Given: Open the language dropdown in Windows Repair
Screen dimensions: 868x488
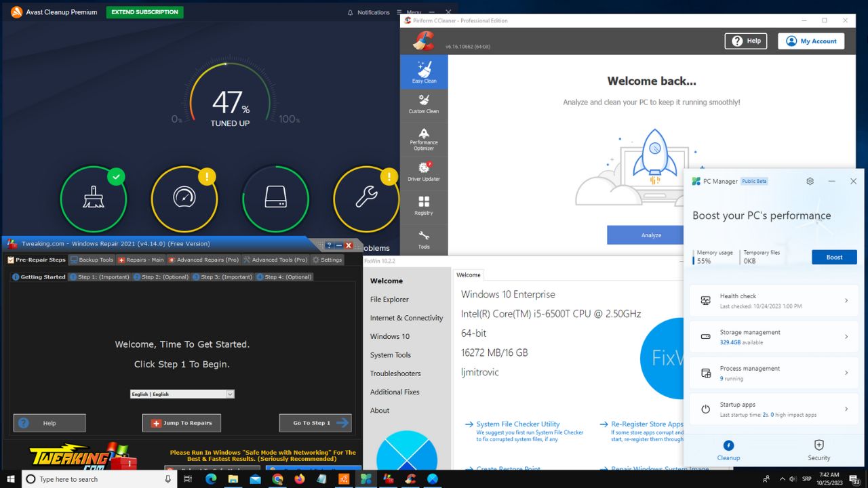Looking at the screenshot, I should (182, 394).
